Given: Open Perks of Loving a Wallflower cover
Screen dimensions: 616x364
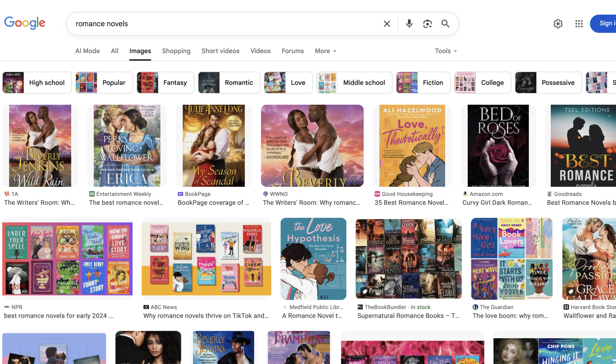Looking at the screenshot, I should [127, 146].
